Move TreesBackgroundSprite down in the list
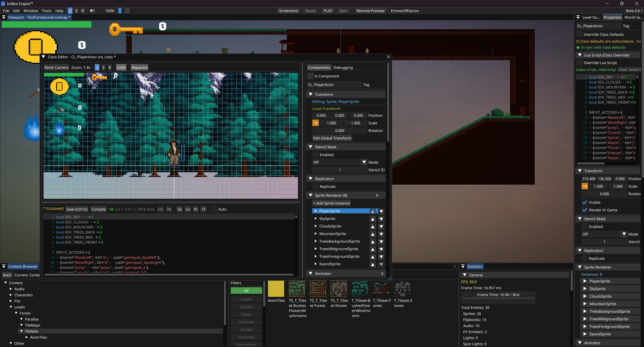The height and width of the screenshot is (347, 644). [381, 242]
